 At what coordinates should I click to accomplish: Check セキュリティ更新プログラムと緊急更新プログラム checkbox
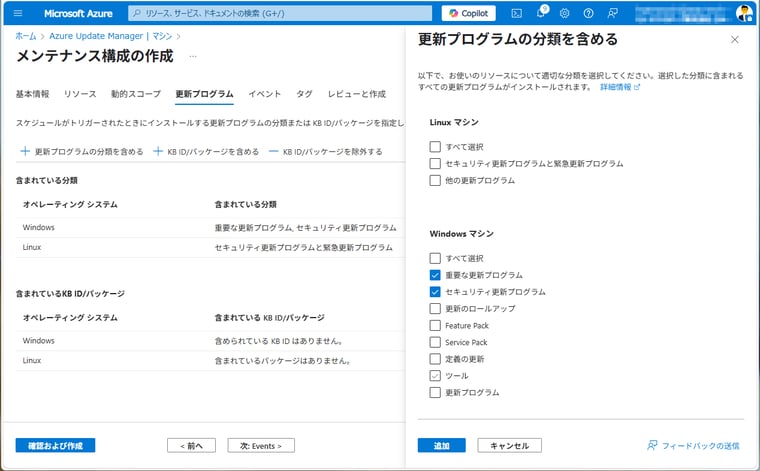435,163
